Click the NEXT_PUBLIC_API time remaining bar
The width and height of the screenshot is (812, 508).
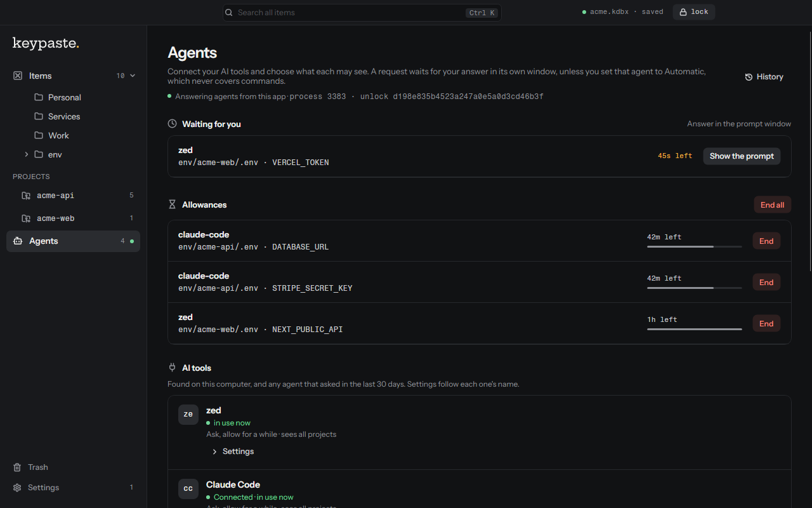(x=695, y=329)
